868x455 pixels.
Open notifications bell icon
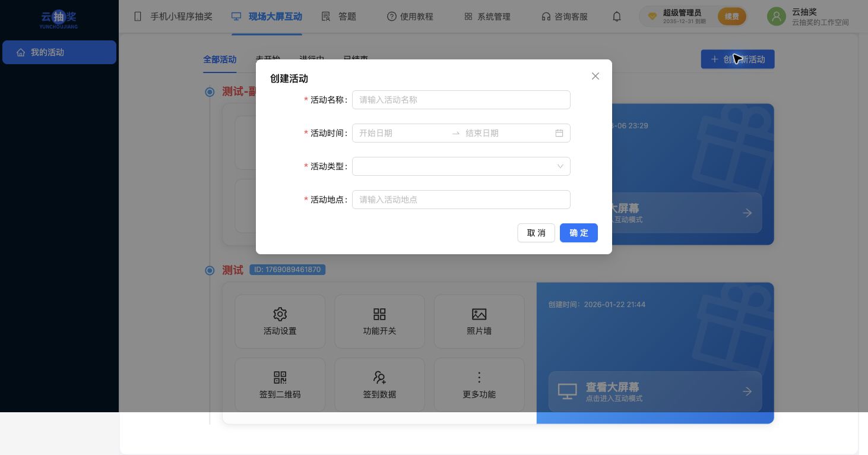tap(617, 17)
